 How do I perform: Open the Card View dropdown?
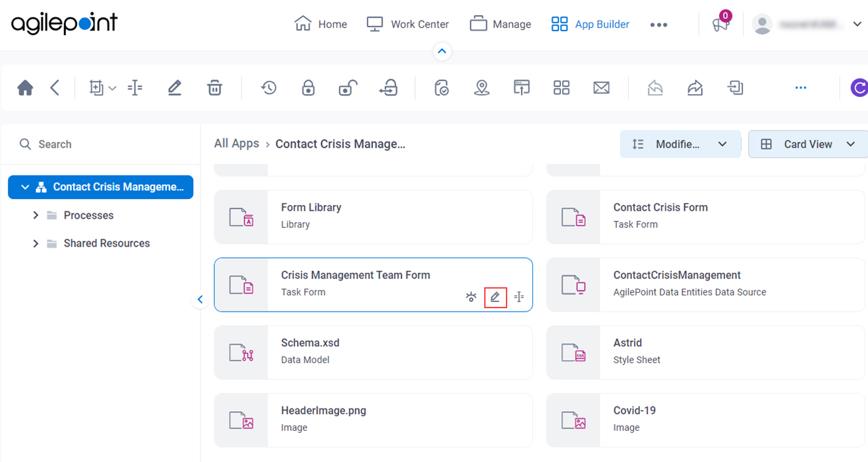pos(808,144)
